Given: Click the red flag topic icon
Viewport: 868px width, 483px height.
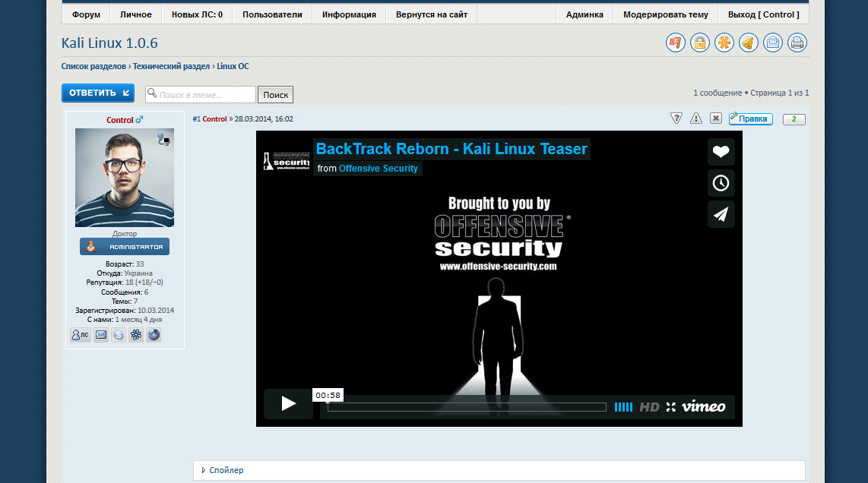Looking at the screenshot, I should [x=676, y=43].
